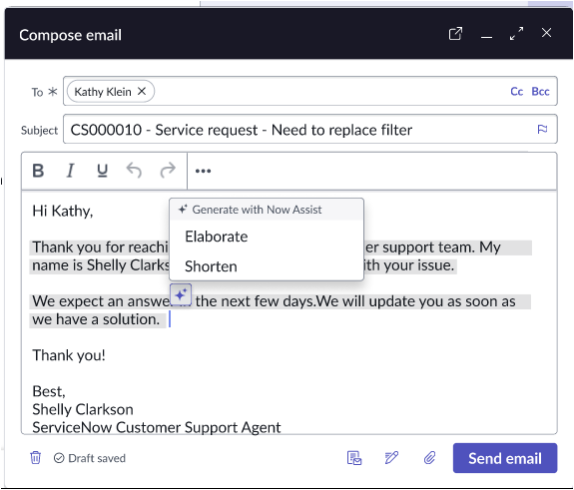Redo the last undone edit
574x490 pixels.
(x=168, y=171)
